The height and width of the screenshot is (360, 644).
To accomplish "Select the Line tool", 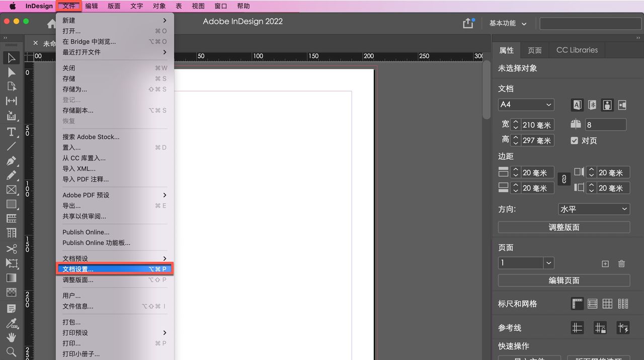I will 11,147.
